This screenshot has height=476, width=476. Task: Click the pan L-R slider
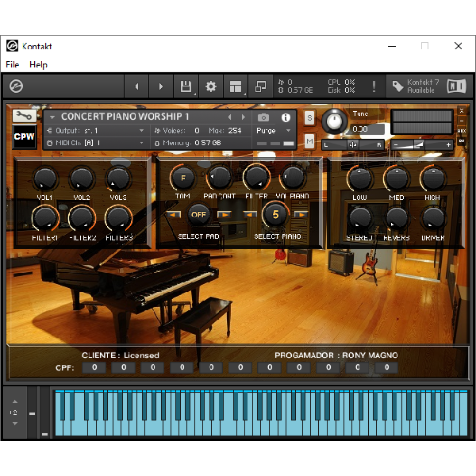point(353,145)
